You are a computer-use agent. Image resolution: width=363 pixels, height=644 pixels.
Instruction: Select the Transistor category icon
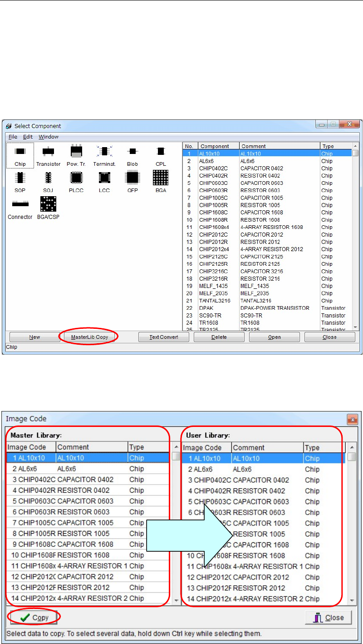(48, 155)
